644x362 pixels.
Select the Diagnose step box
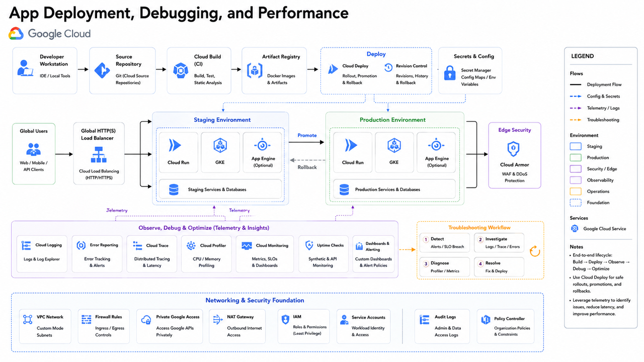445,267
